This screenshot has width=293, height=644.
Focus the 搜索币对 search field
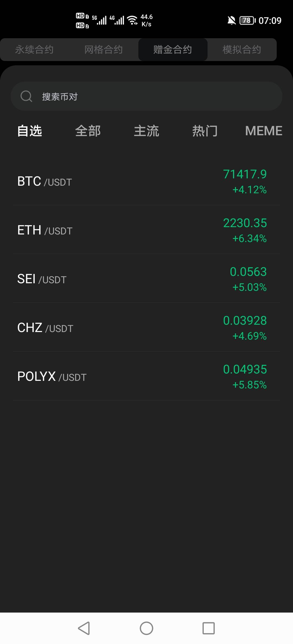[x=152, y=96]
